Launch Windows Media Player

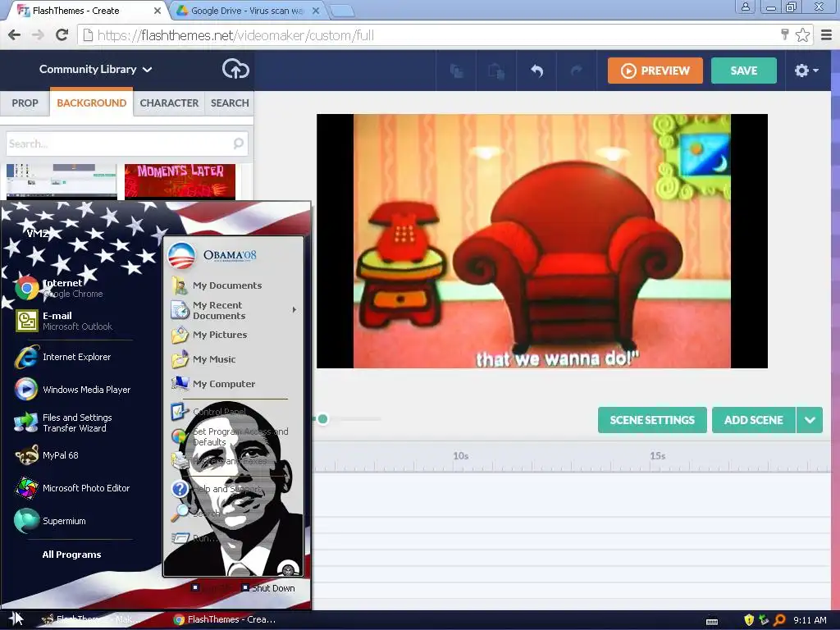[72, 390]
